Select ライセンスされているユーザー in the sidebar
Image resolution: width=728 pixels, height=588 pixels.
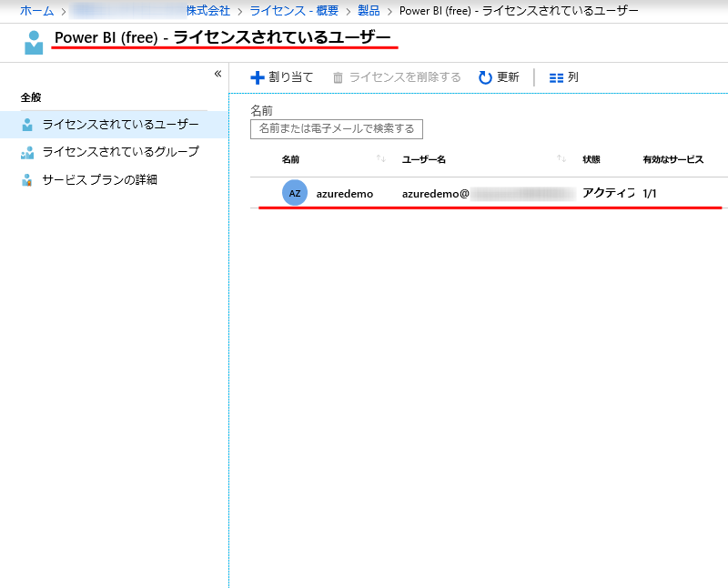pos(120,125)
